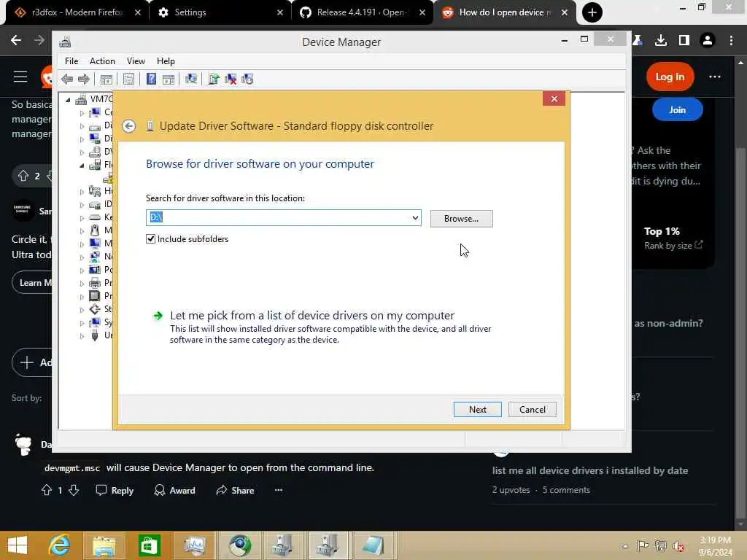Viewport: 747px width, 560px height.
Task: Show hidden tray icons arrow on taskbar
Action: coord(625,546)
